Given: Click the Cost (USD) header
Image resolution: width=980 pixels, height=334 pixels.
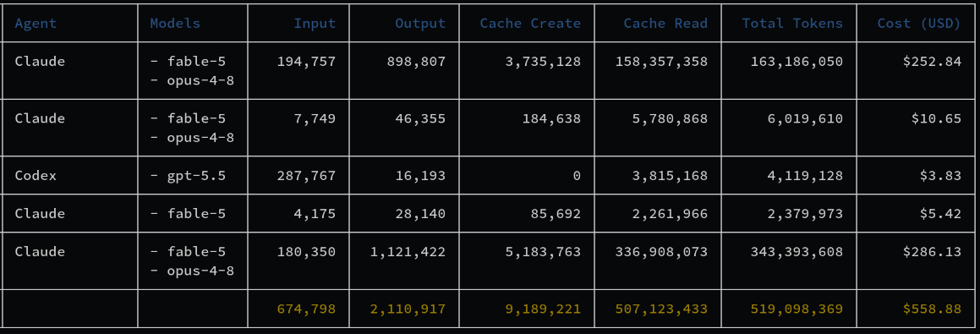Looking at the screenshot, I should [x=919, y=24].
